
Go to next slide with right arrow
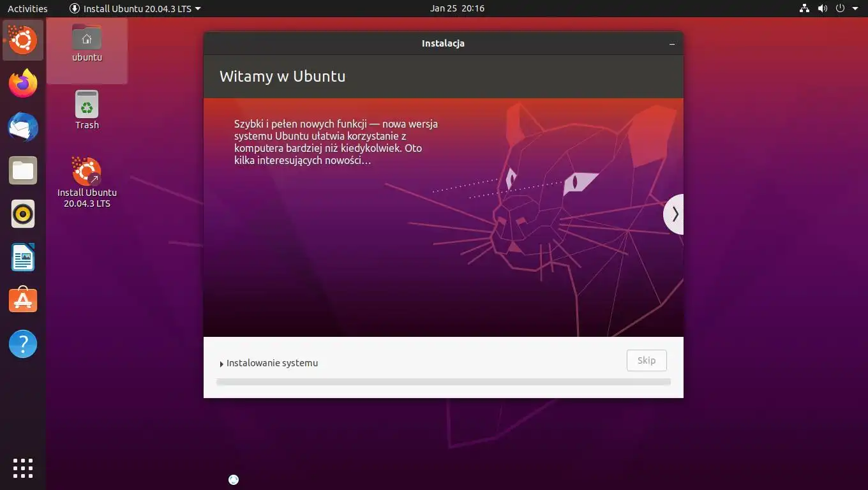[674, 214]
